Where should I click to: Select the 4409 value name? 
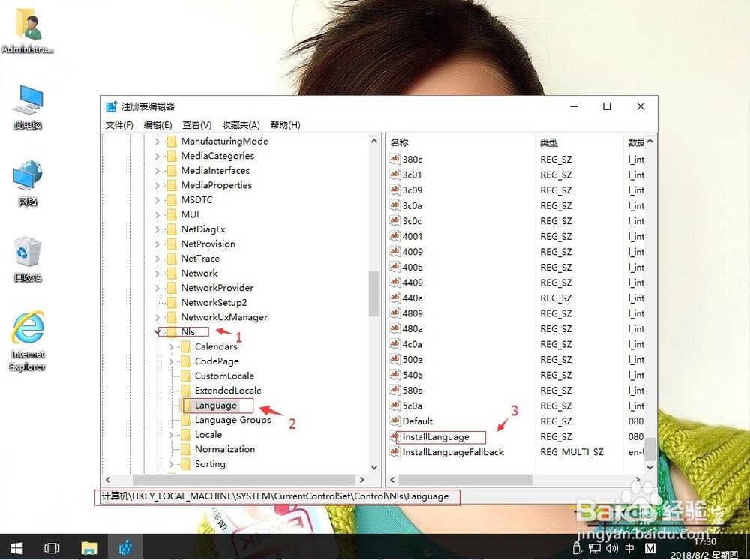pyautogui.click(x=412, y=283)
